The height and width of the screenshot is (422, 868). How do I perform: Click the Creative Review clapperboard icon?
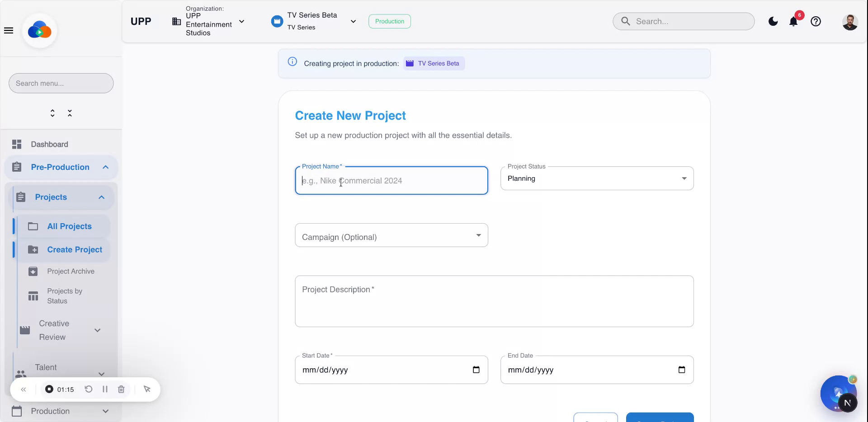pyautogui.click(x=25, y=330)
